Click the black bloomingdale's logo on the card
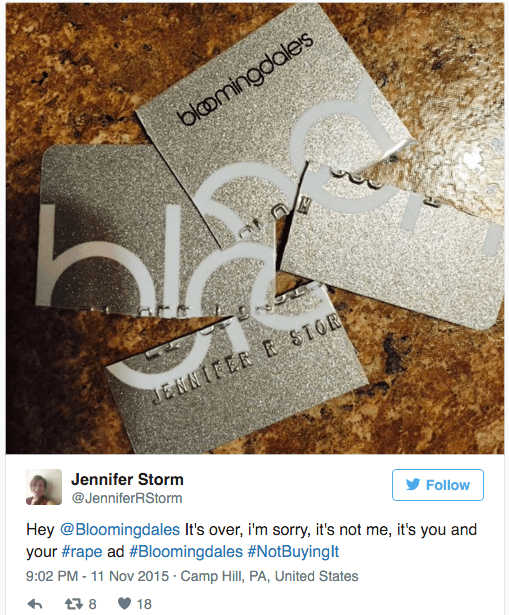This screenshot has width=509, height=615. coord(246,79)
